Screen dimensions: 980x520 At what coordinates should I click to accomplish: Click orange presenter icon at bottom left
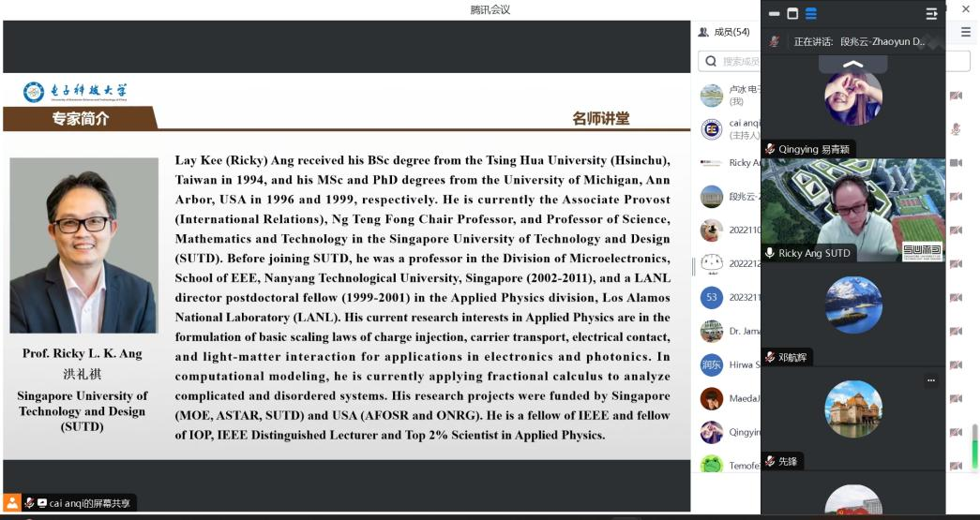(12, 502)
